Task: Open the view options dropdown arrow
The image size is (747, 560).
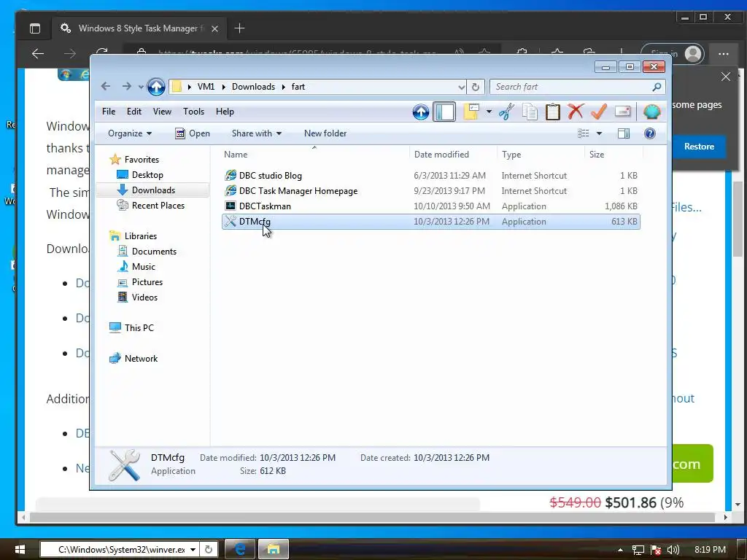Action: click(600, 133)
